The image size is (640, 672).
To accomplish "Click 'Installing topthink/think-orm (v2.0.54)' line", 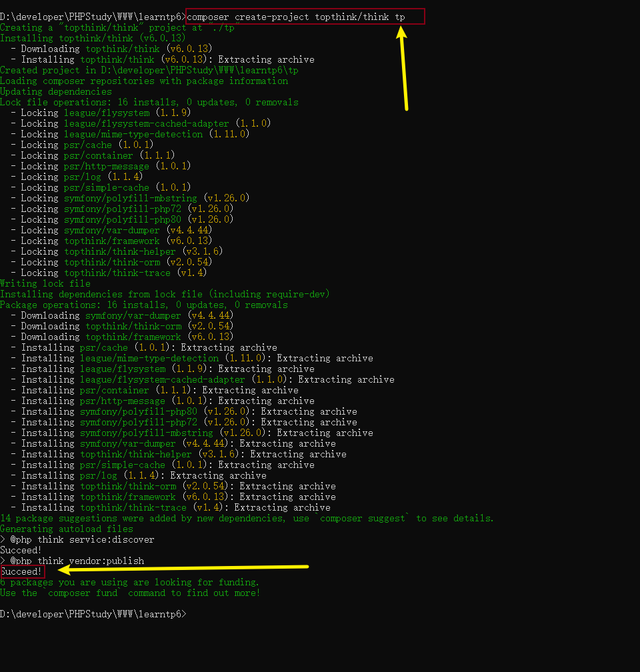I will coord(173,487).
